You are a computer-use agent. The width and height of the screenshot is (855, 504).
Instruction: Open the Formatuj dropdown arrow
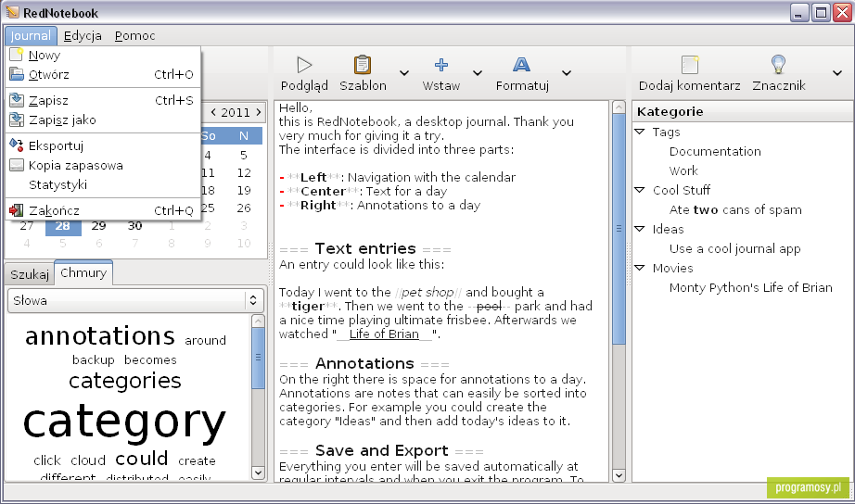click(567, 73)
